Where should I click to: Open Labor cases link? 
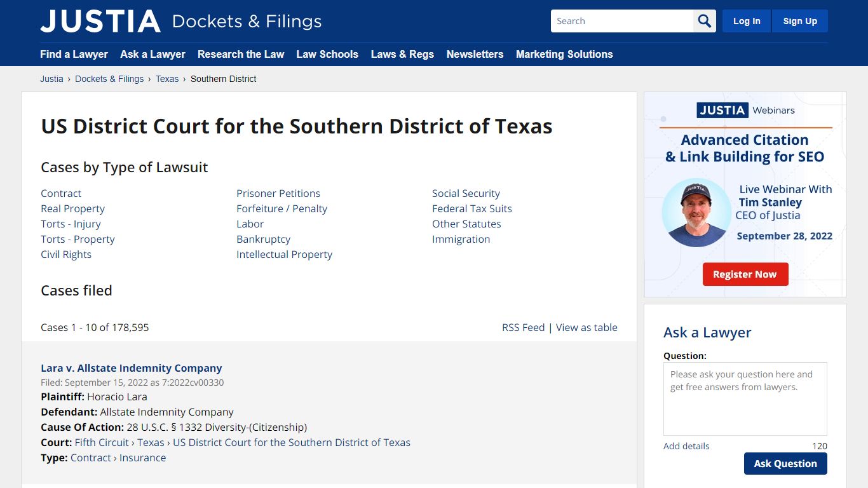(x=250, y=224)
